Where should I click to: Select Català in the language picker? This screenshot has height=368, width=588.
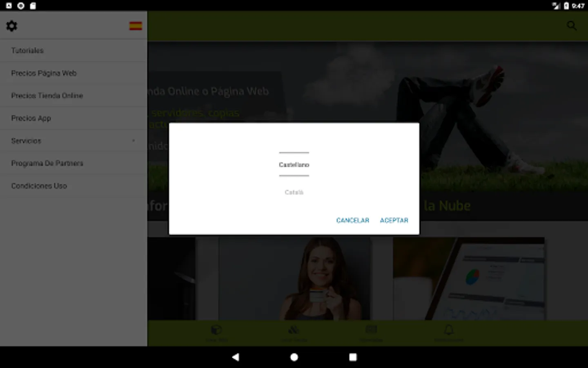294,192
